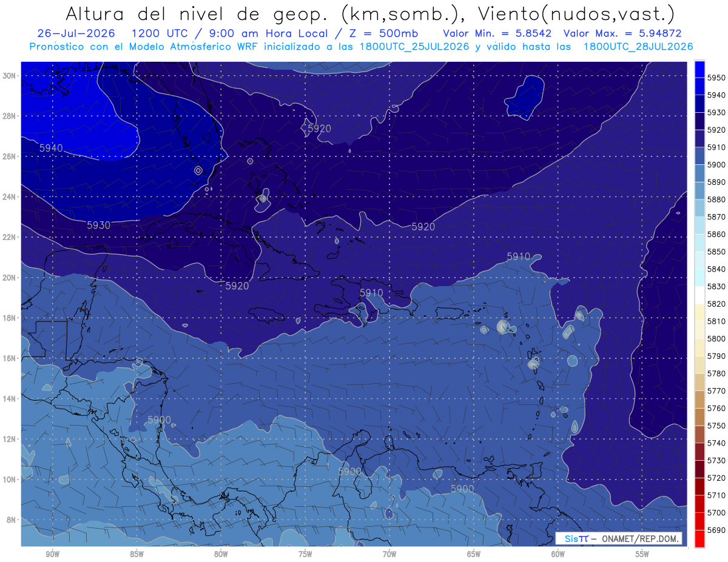Click the 55W longitude axis label
This screenshot has height=562, width=728.
[642, 554]
